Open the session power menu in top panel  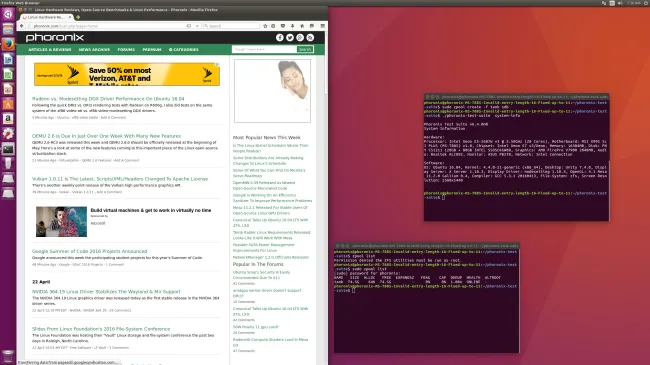(646, 3)
